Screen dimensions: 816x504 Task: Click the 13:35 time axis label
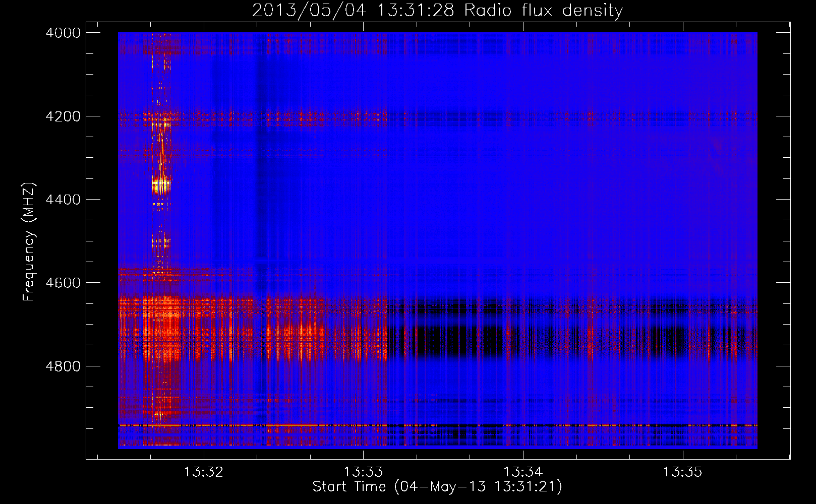coord(682,472)
